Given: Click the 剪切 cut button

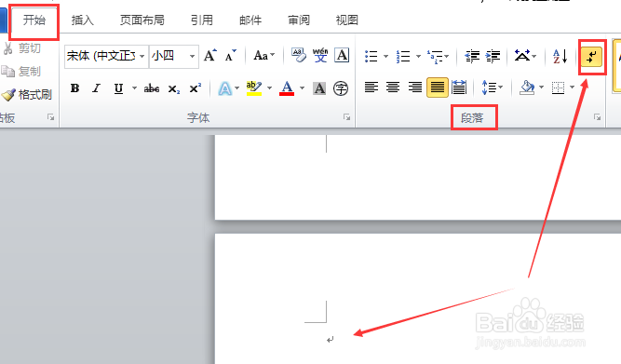Looking at the screenshot, I should tap(21, 48).
